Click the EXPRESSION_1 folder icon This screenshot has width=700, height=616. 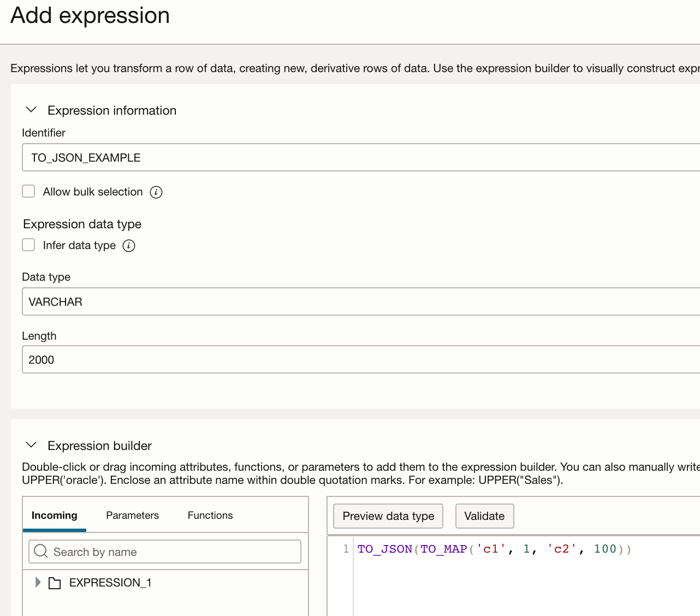55,583
